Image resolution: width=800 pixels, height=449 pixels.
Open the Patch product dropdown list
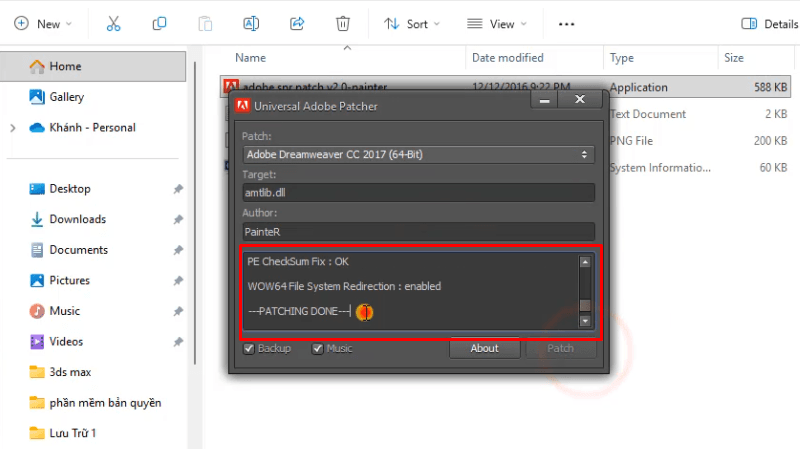418,155
